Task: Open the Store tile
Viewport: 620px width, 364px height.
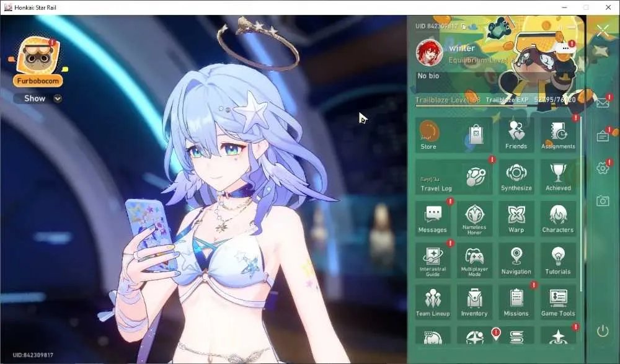Action: click(454, 135)
